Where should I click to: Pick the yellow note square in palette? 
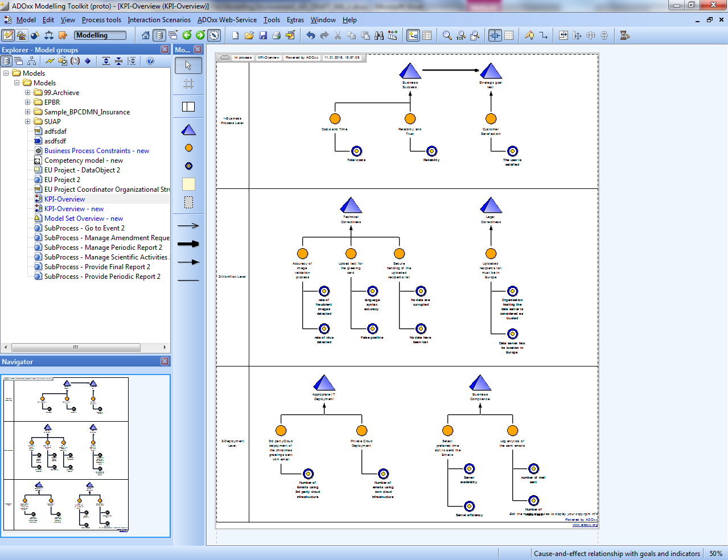pyautogui.click(x=188, y=184)
